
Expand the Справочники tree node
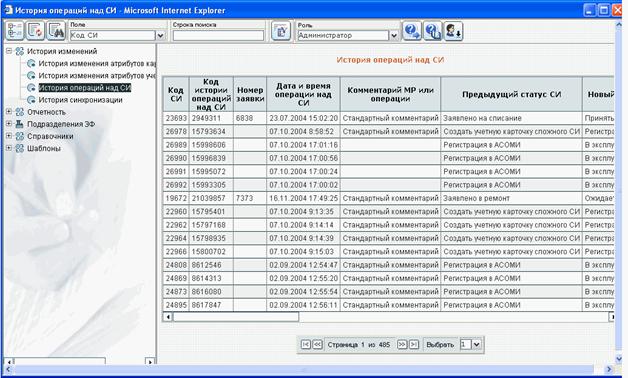pos(8,136)
